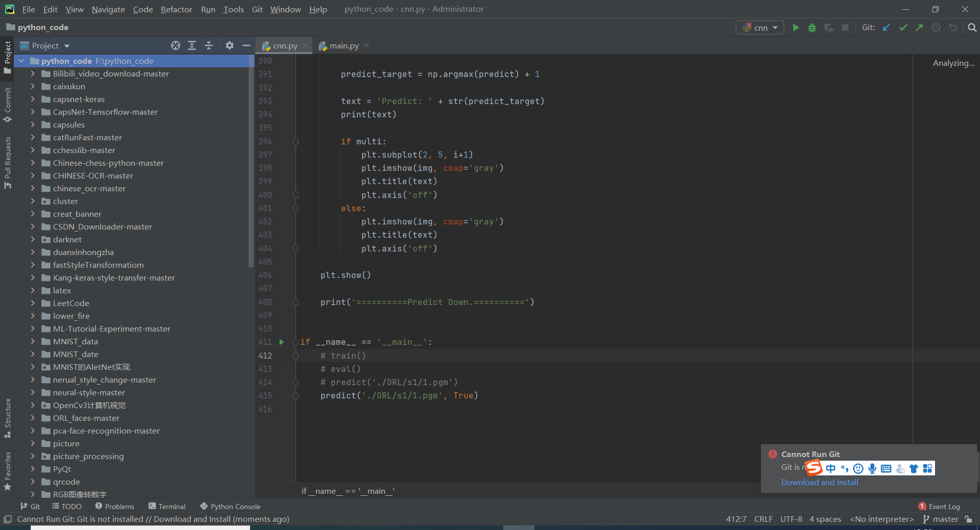
Task: Open the File menu
Action: [29, 9]
